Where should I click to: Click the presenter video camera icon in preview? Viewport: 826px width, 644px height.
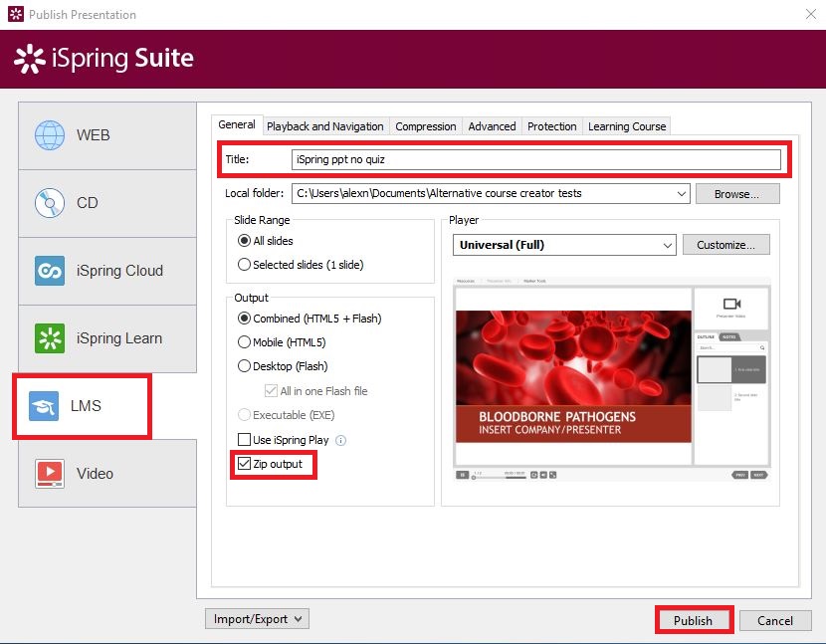coord(731,304)
